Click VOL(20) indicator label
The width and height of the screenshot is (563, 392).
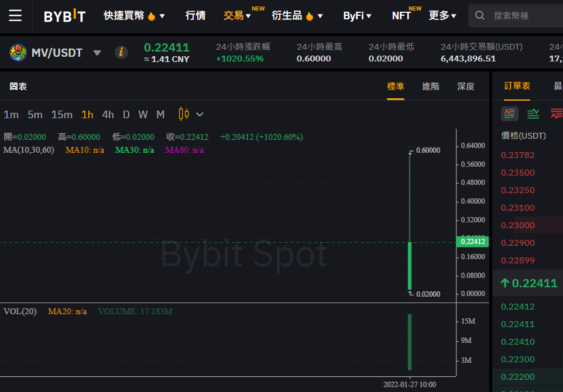click(20, 312)
